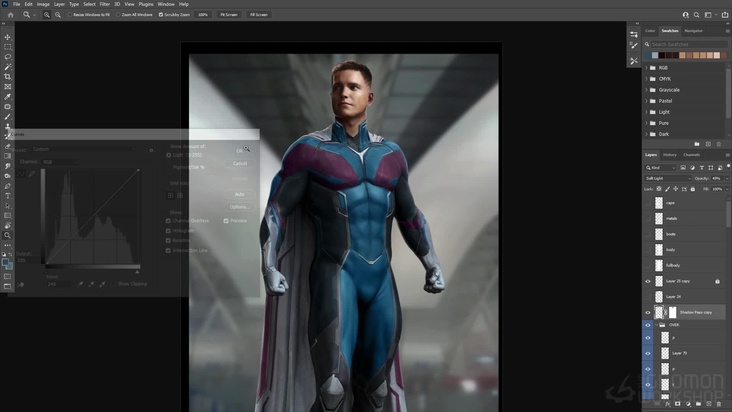Select the Pen tool
This screenshot has width=732, height=412.
pos(7,186)
